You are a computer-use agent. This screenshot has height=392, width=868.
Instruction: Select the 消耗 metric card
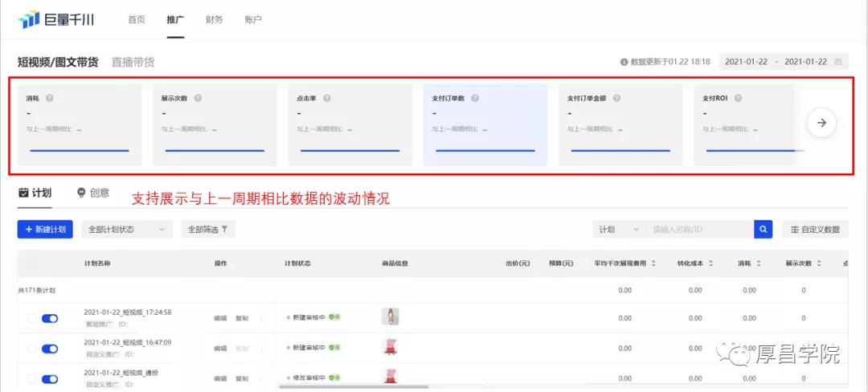[x=80, y=125]
